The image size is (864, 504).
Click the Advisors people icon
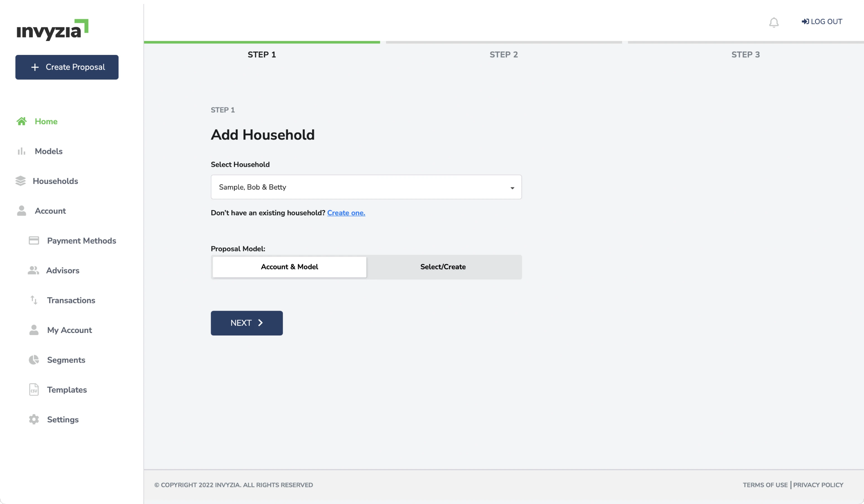[x=33, y=270]
